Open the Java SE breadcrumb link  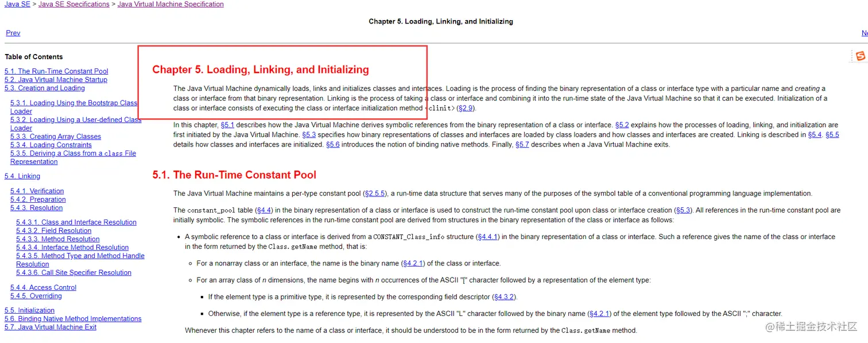tap(17, 4)
